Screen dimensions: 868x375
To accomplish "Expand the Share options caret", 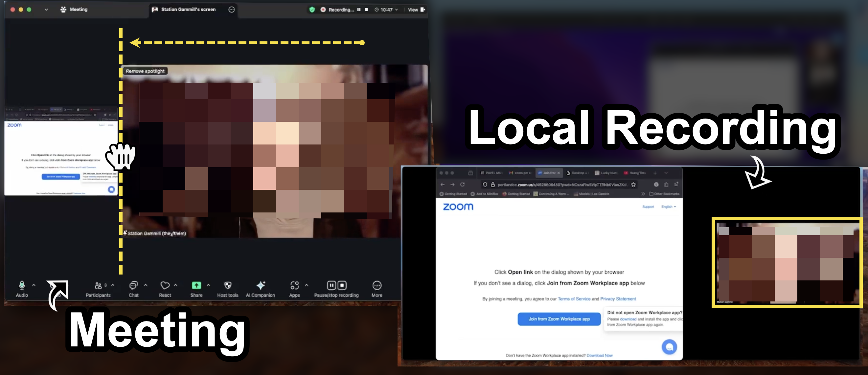I will 208,285.
